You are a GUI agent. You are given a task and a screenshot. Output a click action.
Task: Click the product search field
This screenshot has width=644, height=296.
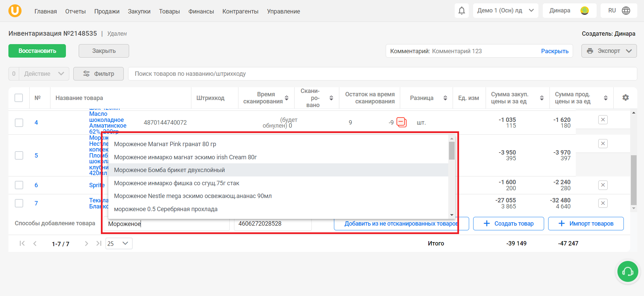(382, 74)
